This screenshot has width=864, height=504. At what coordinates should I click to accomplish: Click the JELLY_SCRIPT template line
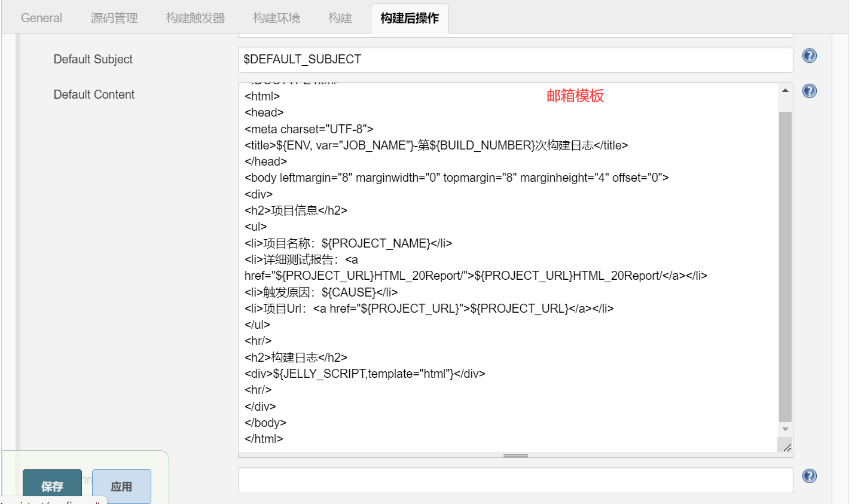coord(365,374)
